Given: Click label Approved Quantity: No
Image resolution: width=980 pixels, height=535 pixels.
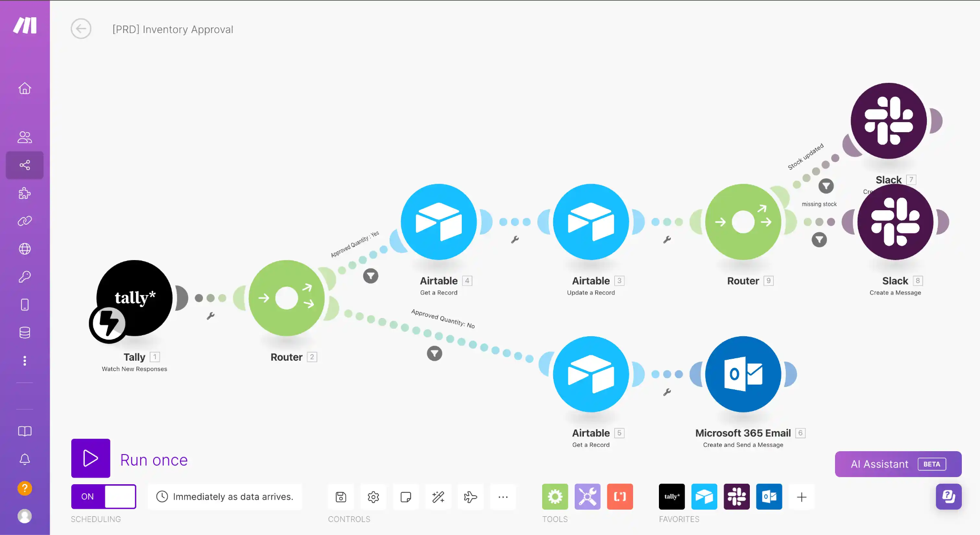Looking at the screenshot, I should coord(443,319).
